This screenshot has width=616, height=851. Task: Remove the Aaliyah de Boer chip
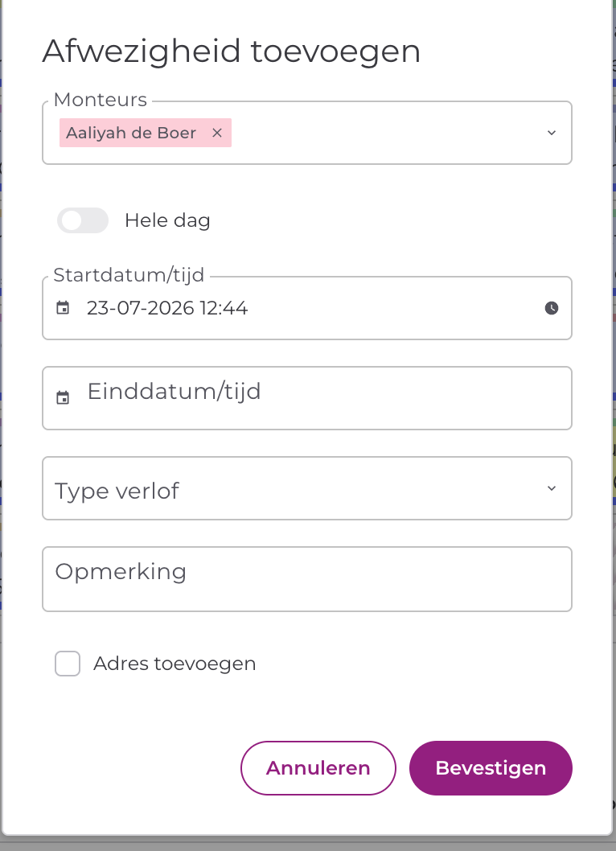(217, 133)
